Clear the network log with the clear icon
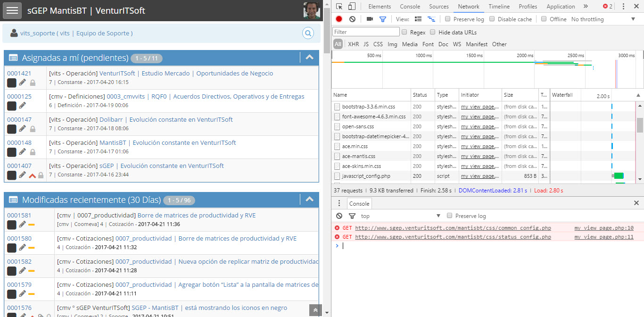This screenshot has height=317, width=644. [352, 19]
